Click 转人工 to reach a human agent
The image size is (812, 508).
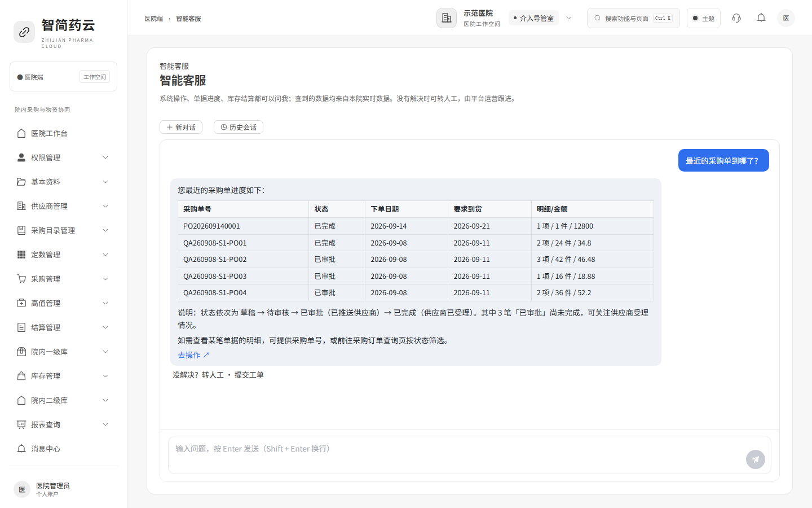(x=213, y=375)
